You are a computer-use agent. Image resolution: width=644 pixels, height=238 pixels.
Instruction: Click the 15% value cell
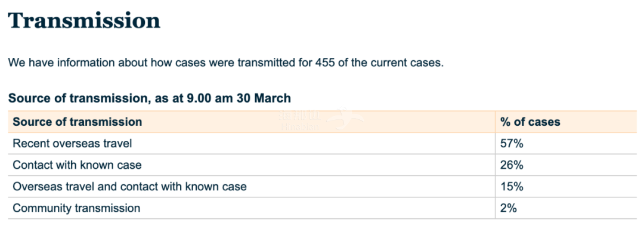click(565, 187)
